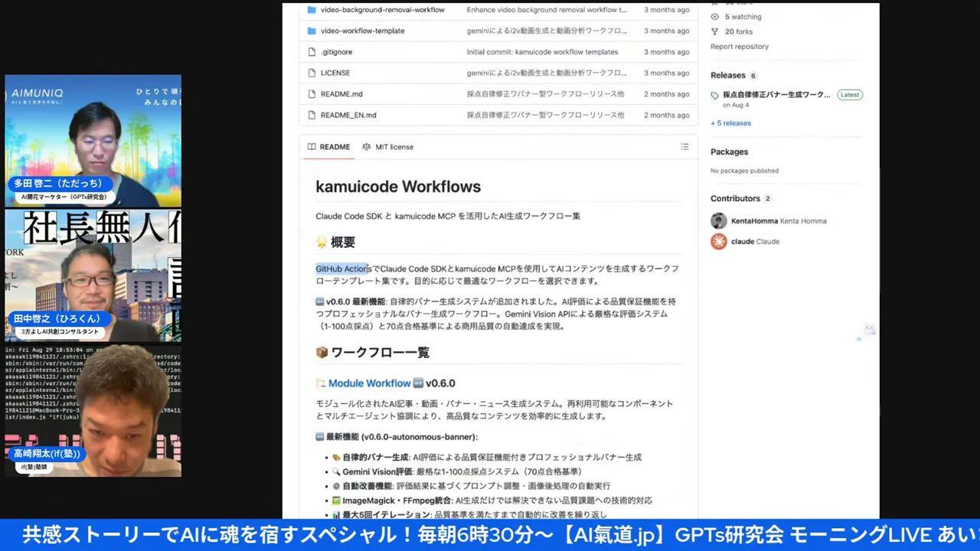Open the Packages section heading
The image size is (980, 551).
[x=730, y=152]
